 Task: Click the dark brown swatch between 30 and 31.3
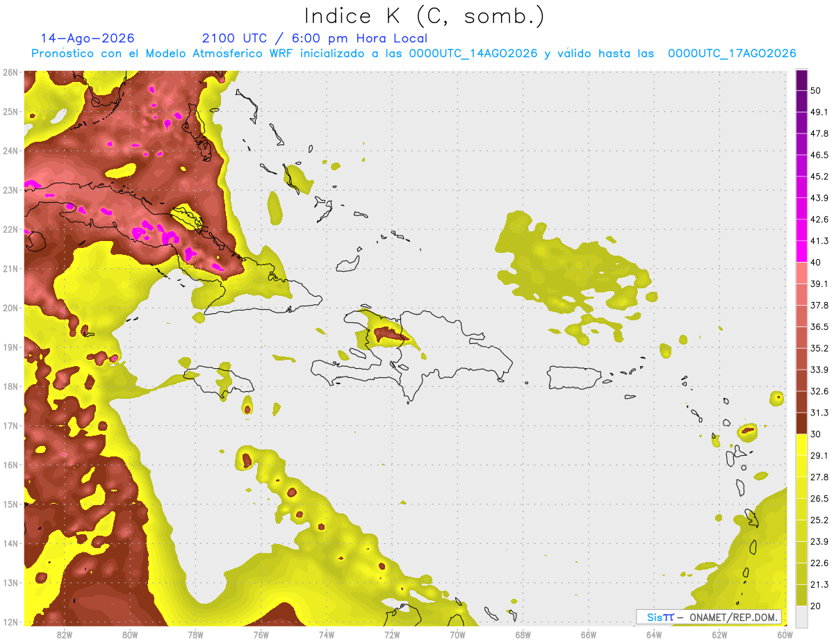click(802, 423)
